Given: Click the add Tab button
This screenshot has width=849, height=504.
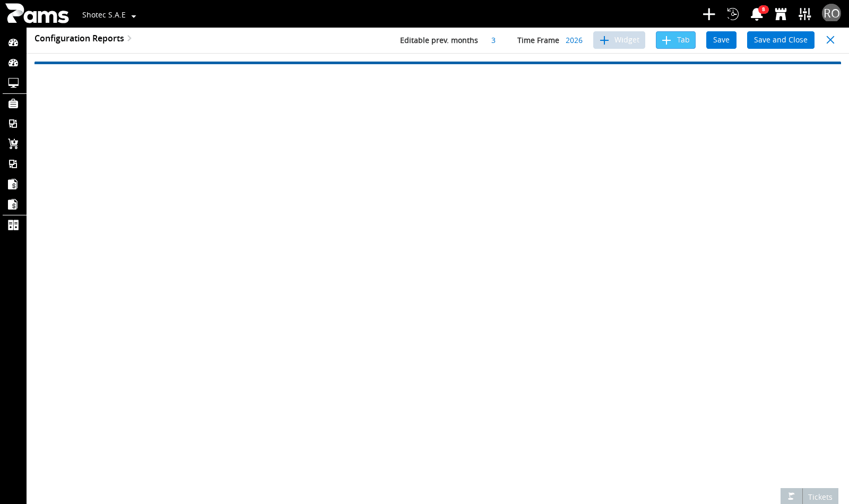Looking at the screenshot, I should (675, 40).
